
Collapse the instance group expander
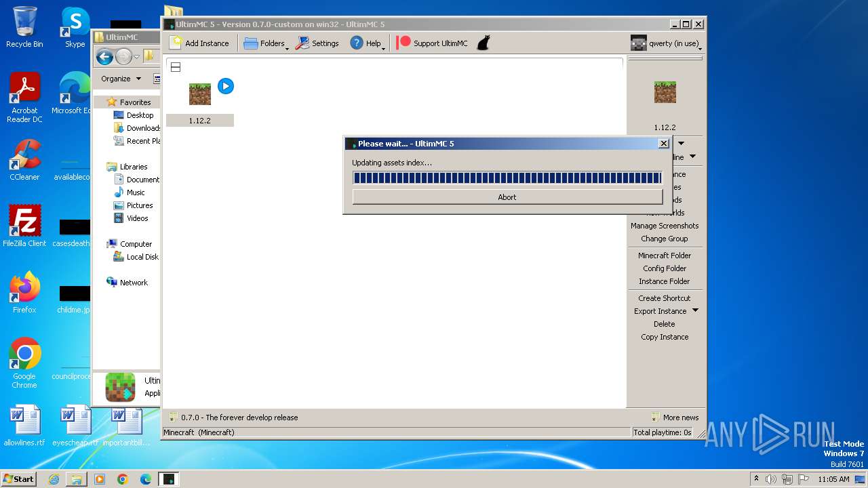pos(176,67)
